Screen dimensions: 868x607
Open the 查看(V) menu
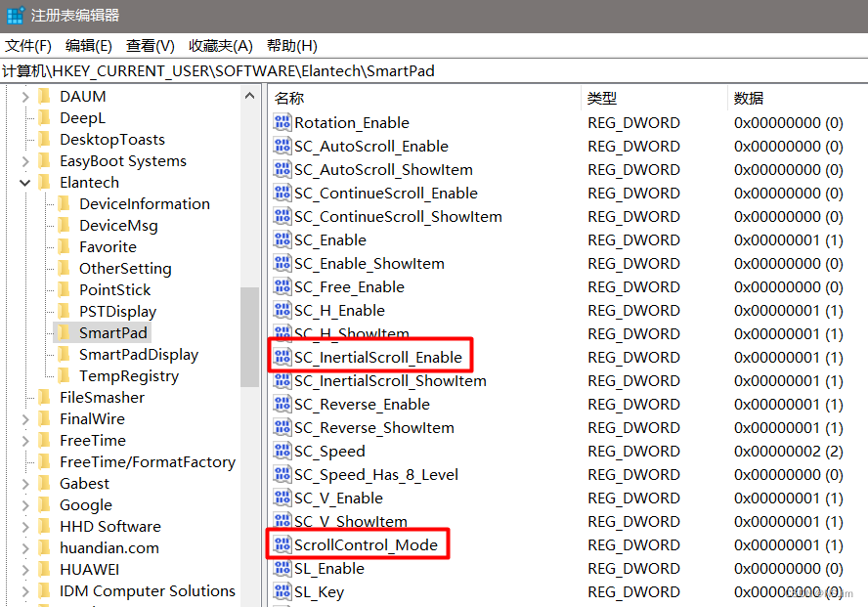coord(150,45)
